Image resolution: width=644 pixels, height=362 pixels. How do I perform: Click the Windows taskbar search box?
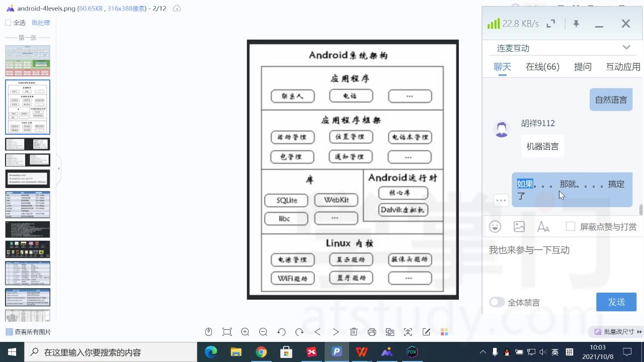[110, 352]
